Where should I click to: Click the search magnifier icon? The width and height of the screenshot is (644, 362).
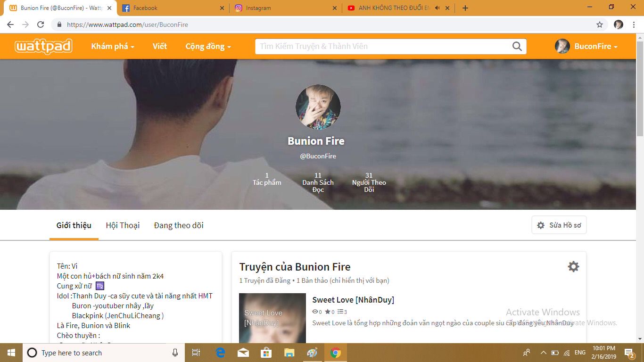pyautogui.click(x=517, y=46)
